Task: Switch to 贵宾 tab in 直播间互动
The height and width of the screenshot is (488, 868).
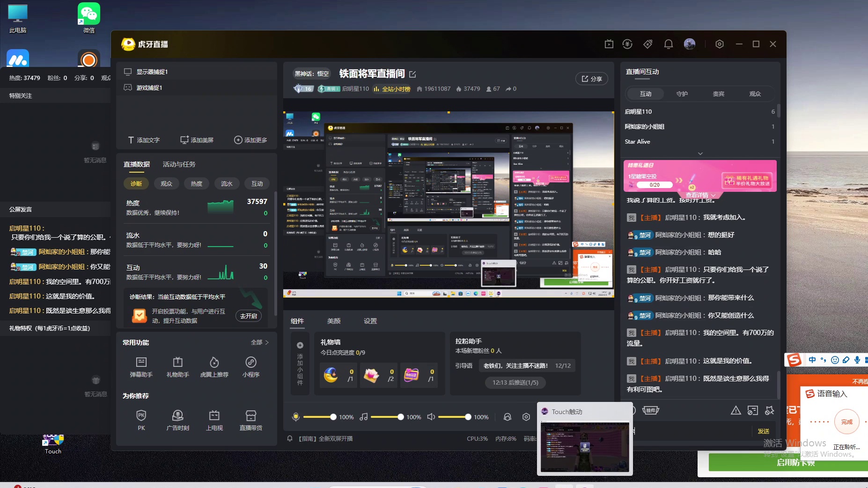Action: click(719, 94)
